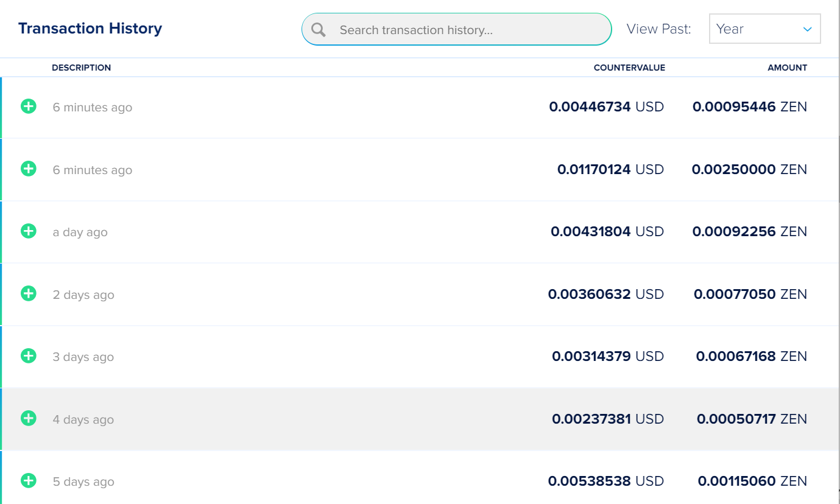This screenshot has height=504, width=840.
Task: Click green plus icon on '5 days ago' row
Action: click(29, 481)
